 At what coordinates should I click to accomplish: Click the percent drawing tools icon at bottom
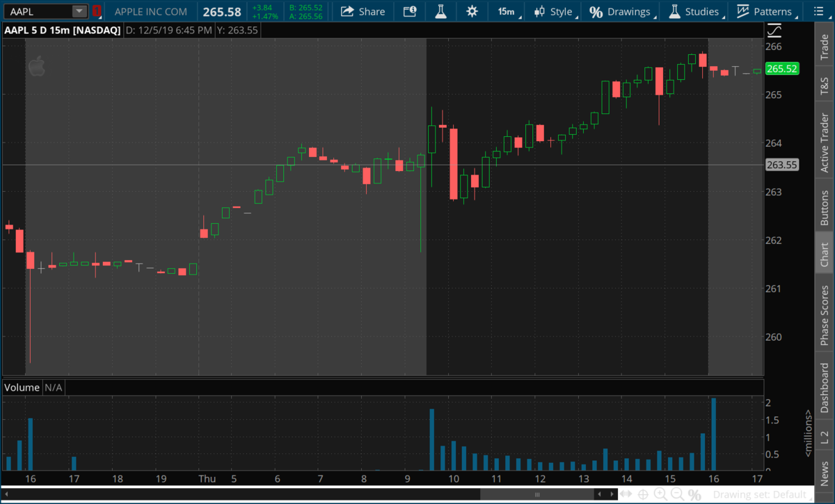(x=694, y=495)
